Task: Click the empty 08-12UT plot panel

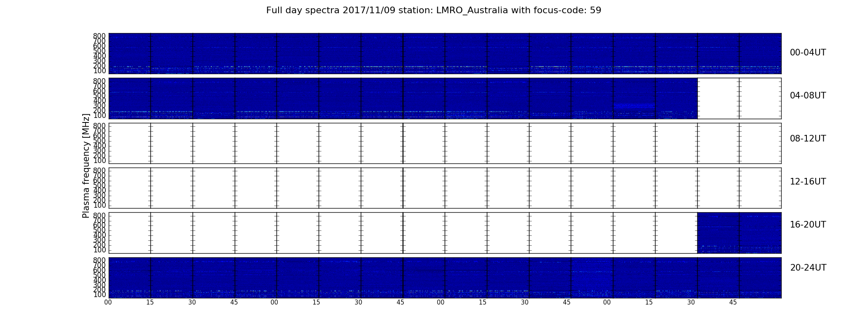Action: pyautogui.click(x=445, y=143)
